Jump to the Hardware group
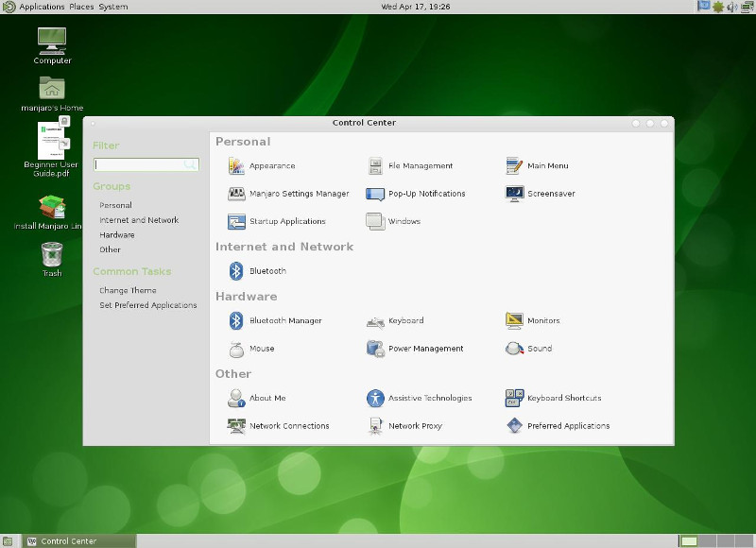756x548 pixels. (117, 235)
